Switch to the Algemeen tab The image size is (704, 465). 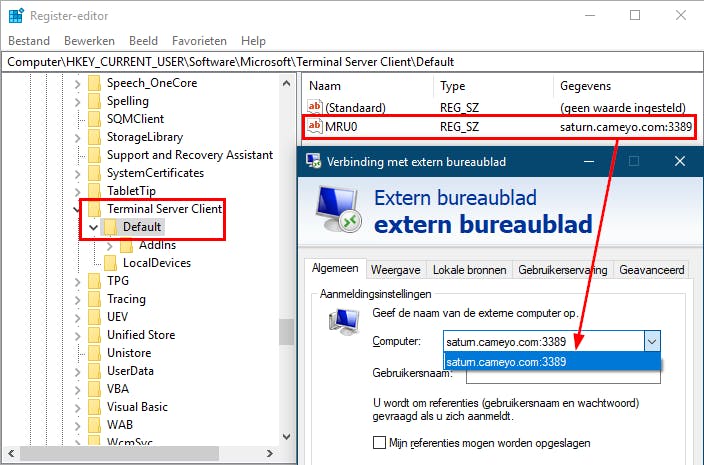coord(335,268)
